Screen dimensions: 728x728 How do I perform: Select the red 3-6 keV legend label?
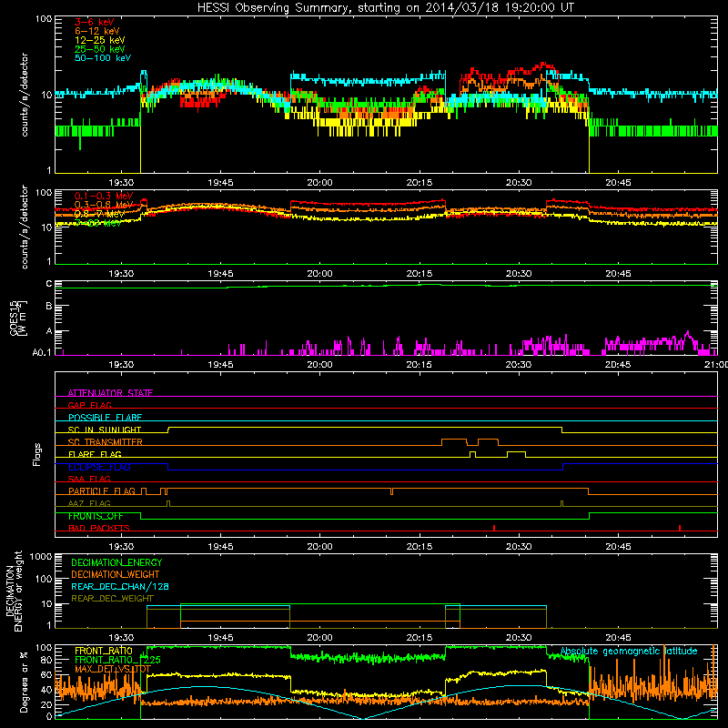[95, 22]
